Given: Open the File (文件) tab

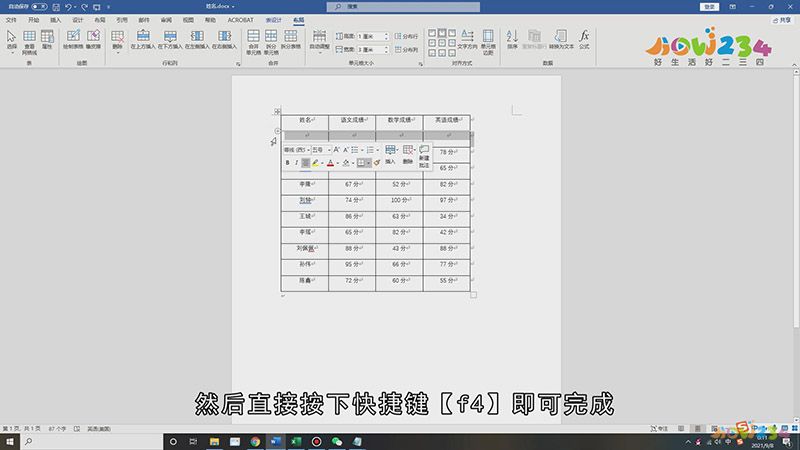Looking at the screenshot, I should point(11,20).
